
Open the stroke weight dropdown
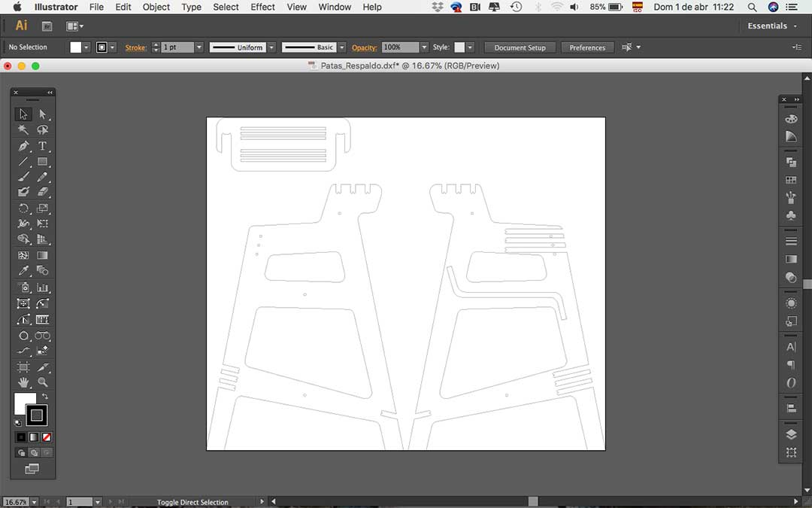pos(198,47)
